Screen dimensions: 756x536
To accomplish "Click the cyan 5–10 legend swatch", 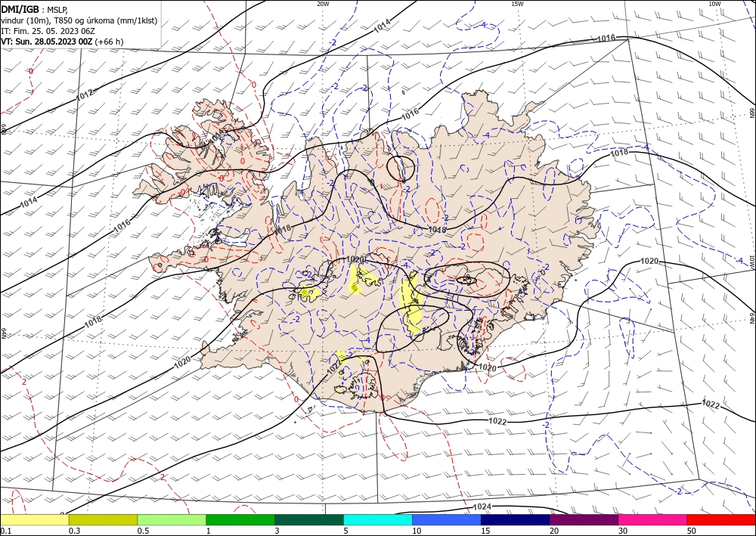I will (x=378, y=519).
